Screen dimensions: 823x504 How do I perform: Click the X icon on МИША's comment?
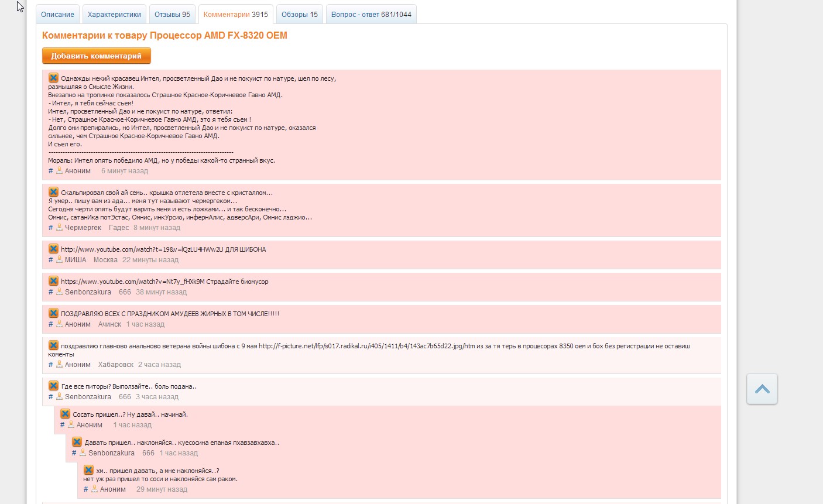coord(53,249)
